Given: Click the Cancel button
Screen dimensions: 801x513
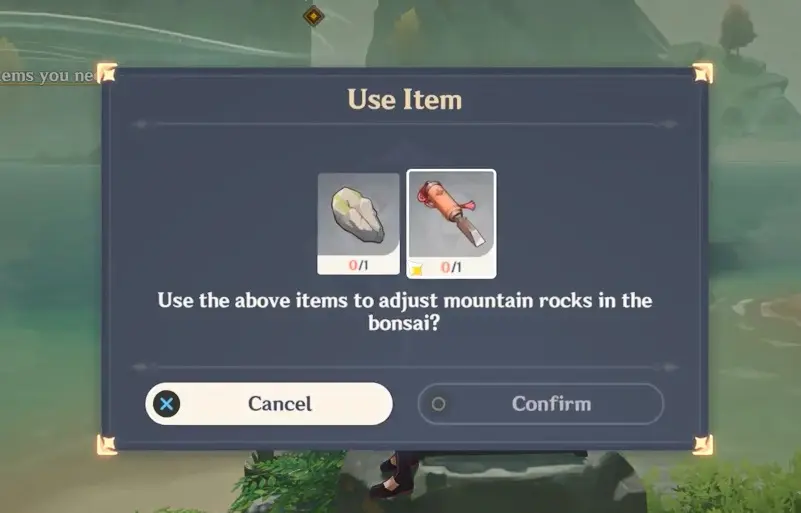Looking at the screenshot, I should coord(269,404).
